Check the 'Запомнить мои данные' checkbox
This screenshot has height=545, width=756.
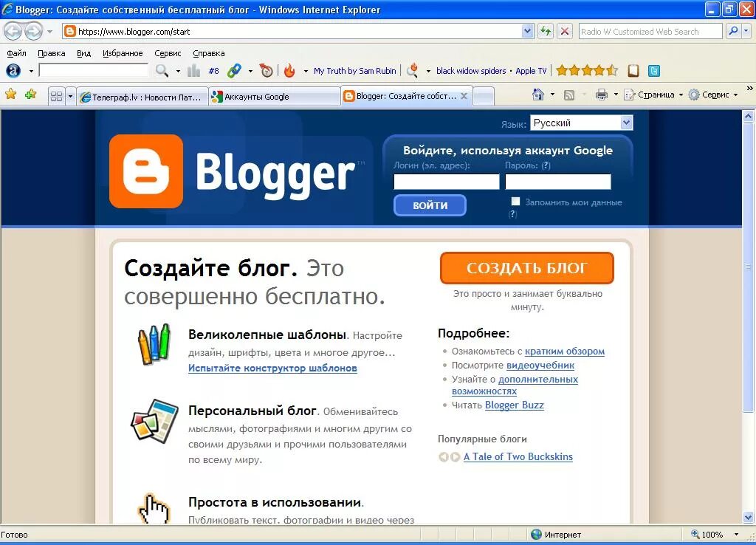coord(515,201)
